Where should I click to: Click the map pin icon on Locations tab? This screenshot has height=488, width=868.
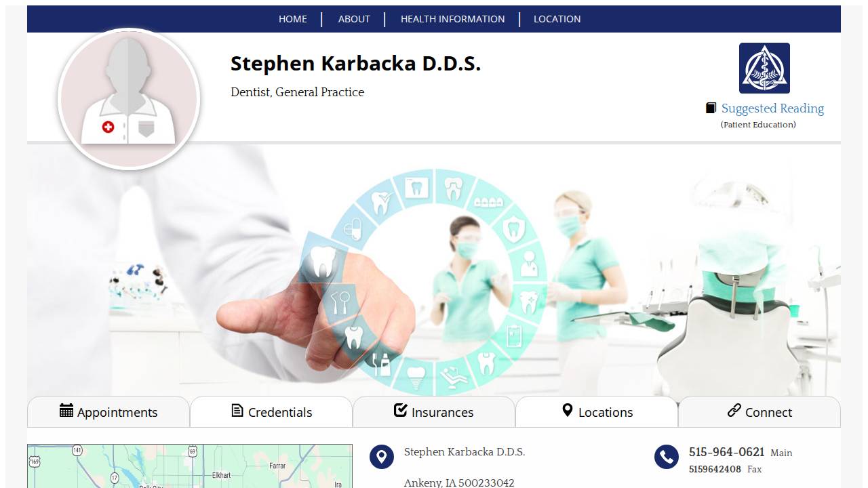pos(567,411)
